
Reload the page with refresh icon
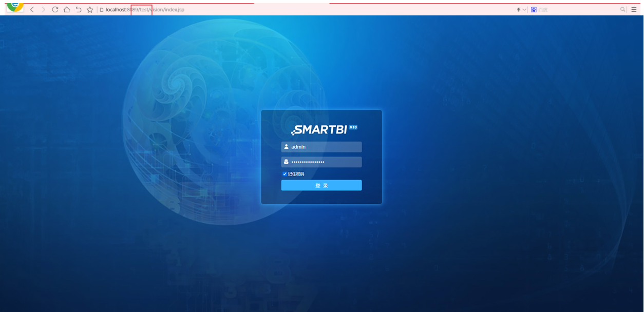coord(55,10)
